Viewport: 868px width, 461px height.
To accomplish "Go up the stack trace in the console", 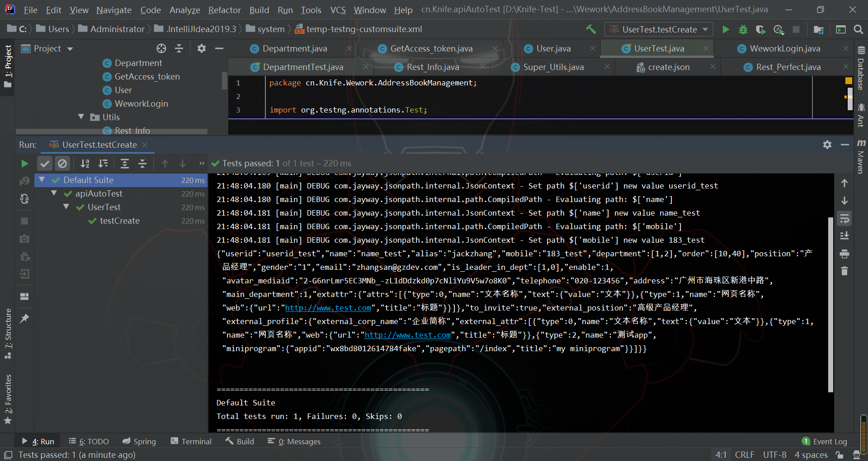I will 844,183.
